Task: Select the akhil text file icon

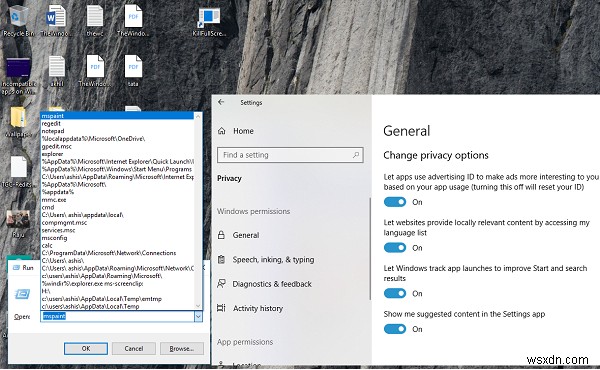Action: point(57,71)
